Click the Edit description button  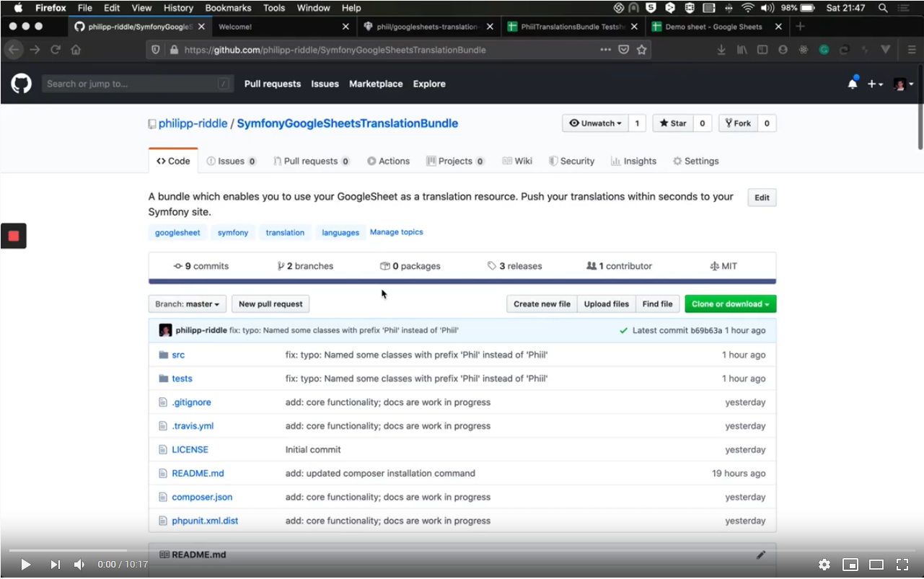tap(762, 198)
